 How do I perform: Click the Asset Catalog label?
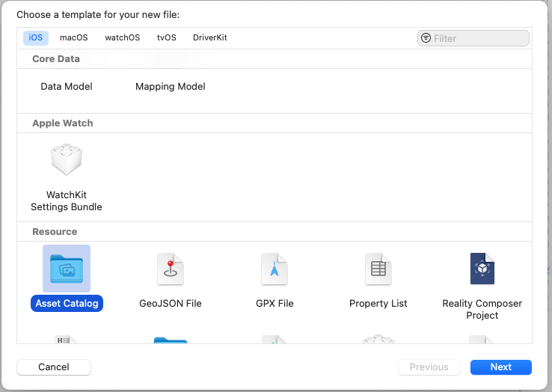(67, 303)
